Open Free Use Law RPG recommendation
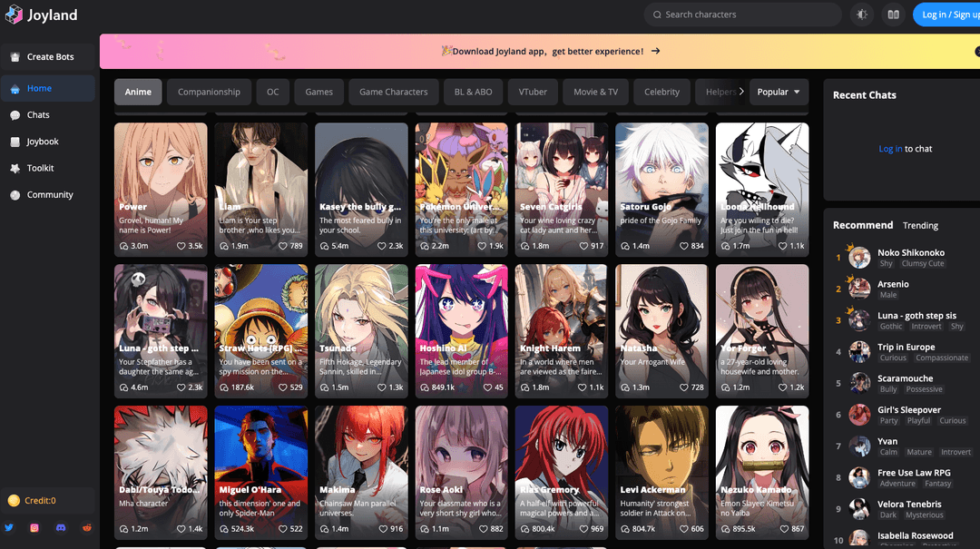This screenshot has height=549, width=980. [x=914, y=473]
